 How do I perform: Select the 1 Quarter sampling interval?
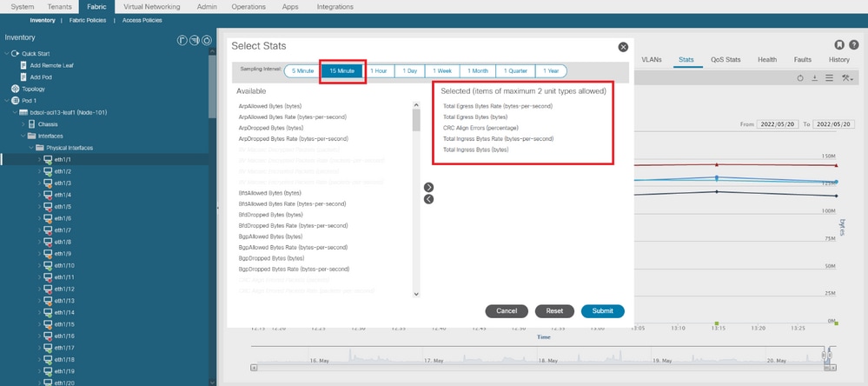pyautogui.click(x=515, y=71)
